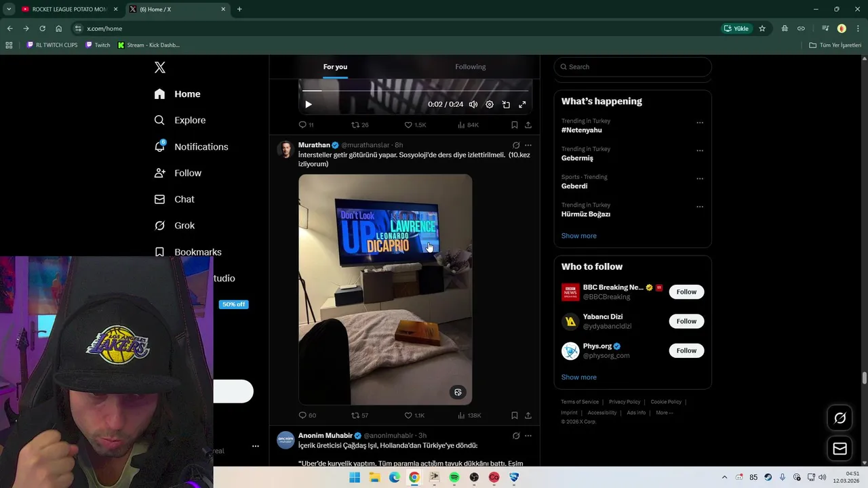Open more options on Murathan's post
The width and height of the screenshot is (868, 488).
pyautogui.click(x=528, y=145)
